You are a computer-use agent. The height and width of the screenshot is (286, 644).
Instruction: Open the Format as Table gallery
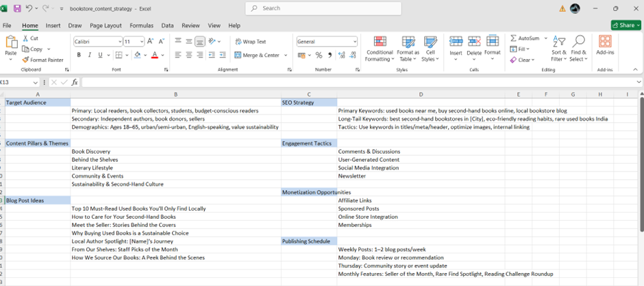tap(408, 49)
